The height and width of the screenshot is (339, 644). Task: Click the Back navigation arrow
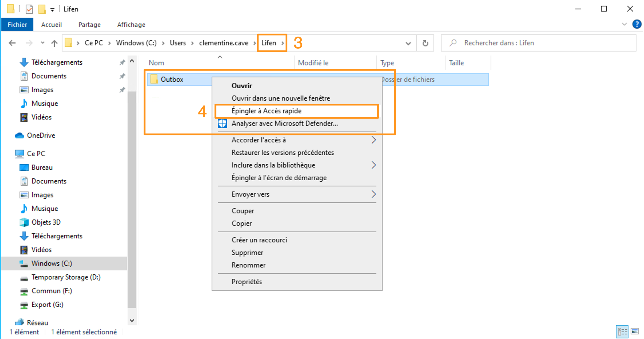click(x=12, y=43)
